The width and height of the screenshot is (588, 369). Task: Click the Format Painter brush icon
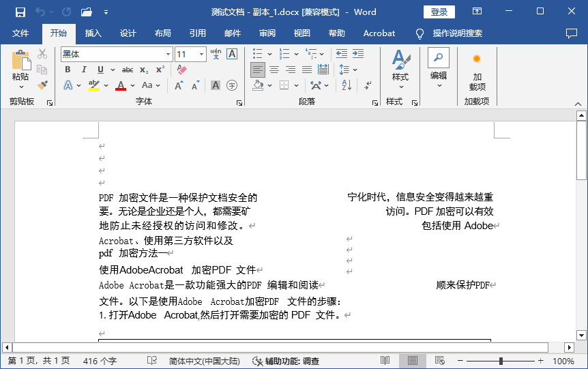pos(42,85)
